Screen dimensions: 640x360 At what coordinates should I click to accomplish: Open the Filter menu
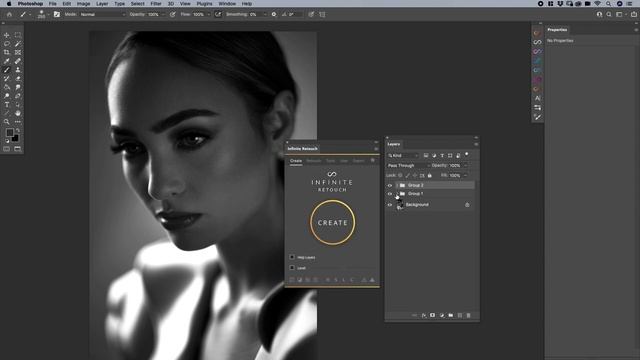pos(156,4)
